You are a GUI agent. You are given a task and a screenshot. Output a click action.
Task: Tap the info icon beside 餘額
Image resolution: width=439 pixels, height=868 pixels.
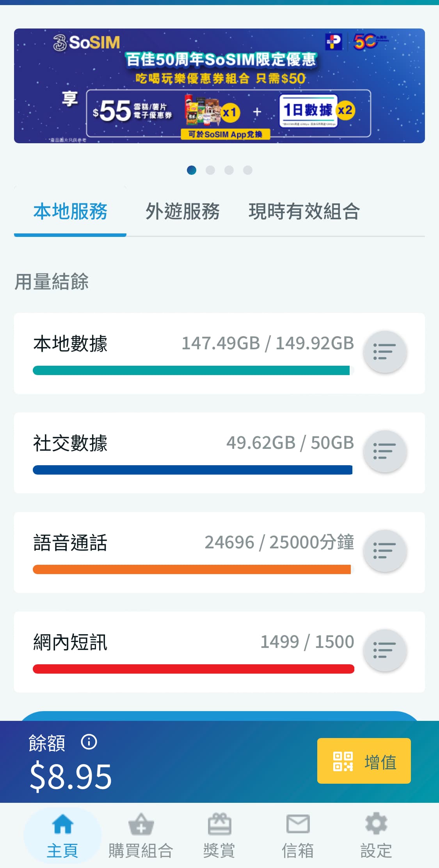89,742
